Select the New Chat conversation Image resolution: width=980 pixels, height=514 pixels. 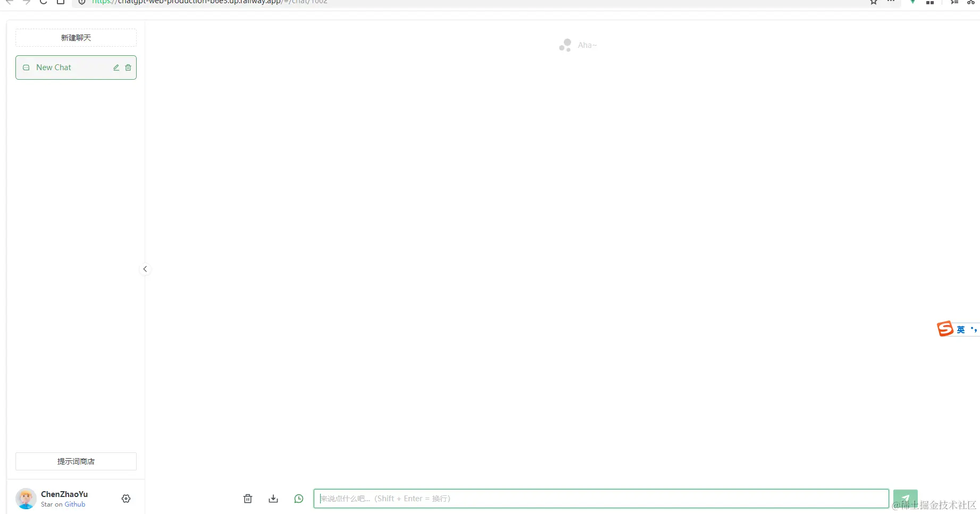tap(76, 68)
